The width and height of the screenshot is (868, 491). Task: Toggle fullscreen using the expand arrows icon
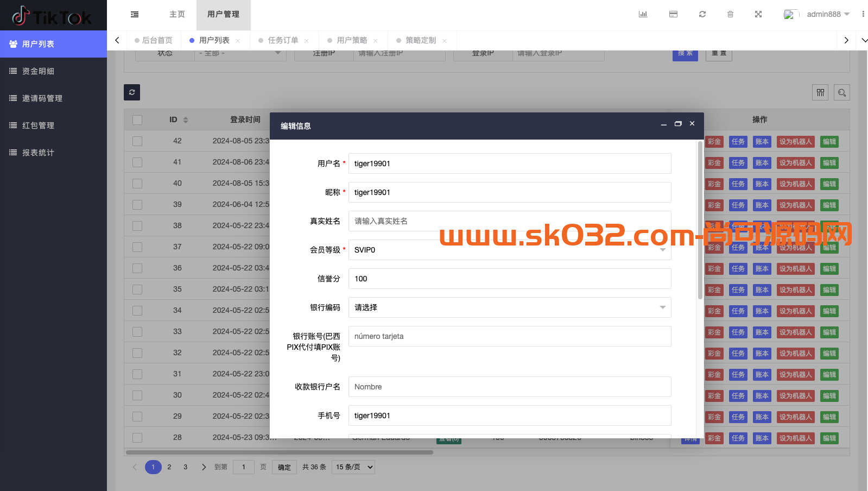point(758,14)
